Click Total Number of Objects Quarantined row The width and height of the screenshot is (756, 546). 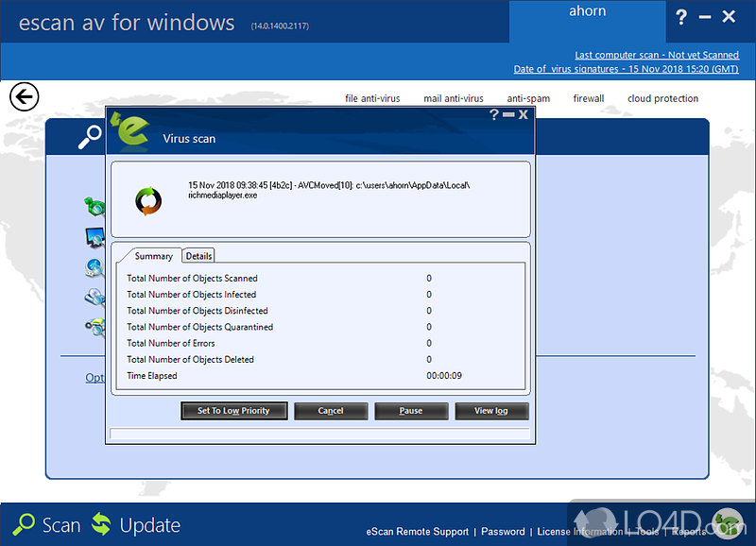pyautogui.click(x=320, y=327)
